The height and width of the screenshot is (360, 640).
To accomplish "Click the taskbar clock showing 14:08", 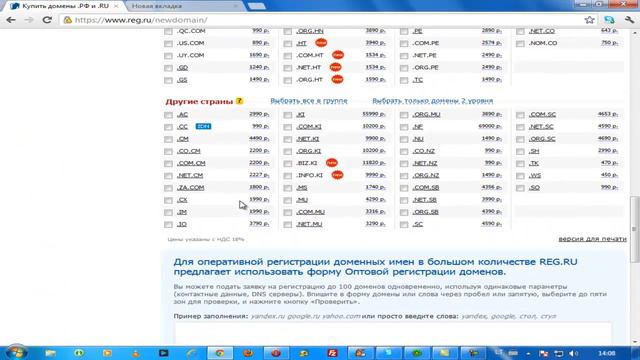I will tap(607, 353).
